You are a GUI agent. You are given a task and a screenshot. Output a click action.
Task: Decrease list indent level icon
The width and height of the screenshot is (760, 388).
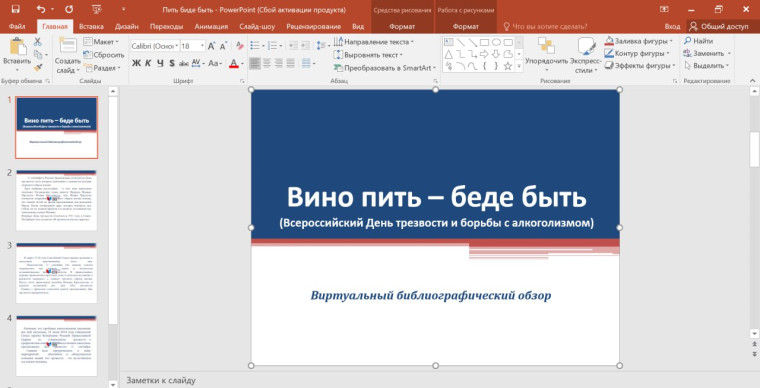click(293, 46)
